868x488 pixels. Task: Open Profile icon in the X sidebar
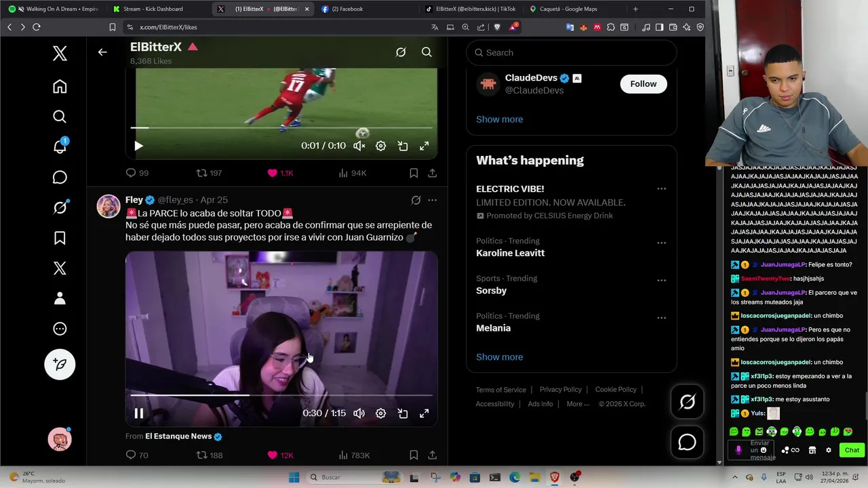(x=60, y=298)
